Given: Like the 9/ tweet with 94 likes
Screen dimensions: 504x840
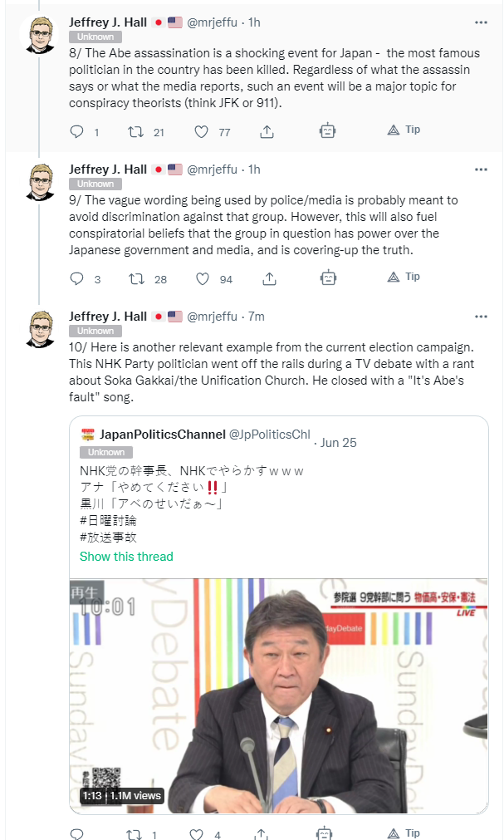Looking at the screenshot, I should pos(202,279).
